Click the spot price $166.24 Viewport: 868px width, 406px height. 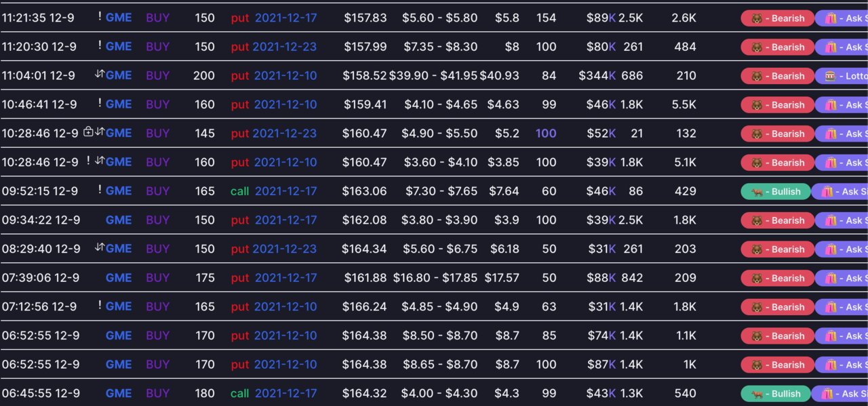pyautogui.click(x=365, y=306)
